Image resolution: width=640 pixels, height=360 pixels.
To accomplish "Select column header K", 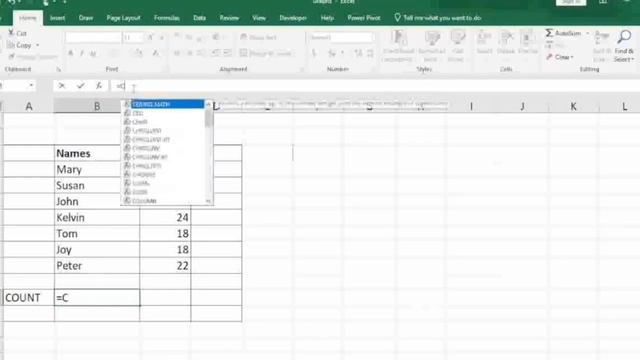I will [x=573, y=107].
